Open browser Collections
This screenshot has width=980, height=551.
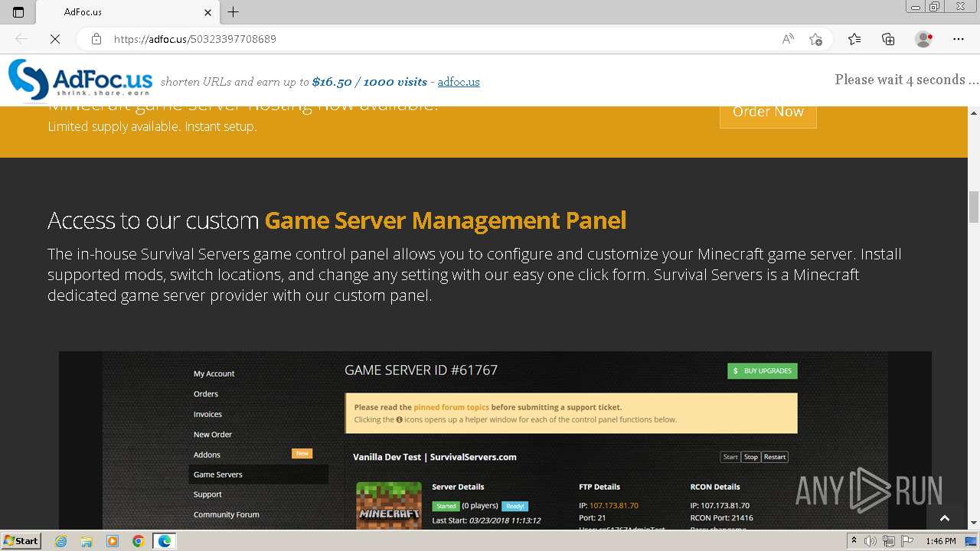tap(888, 39)
